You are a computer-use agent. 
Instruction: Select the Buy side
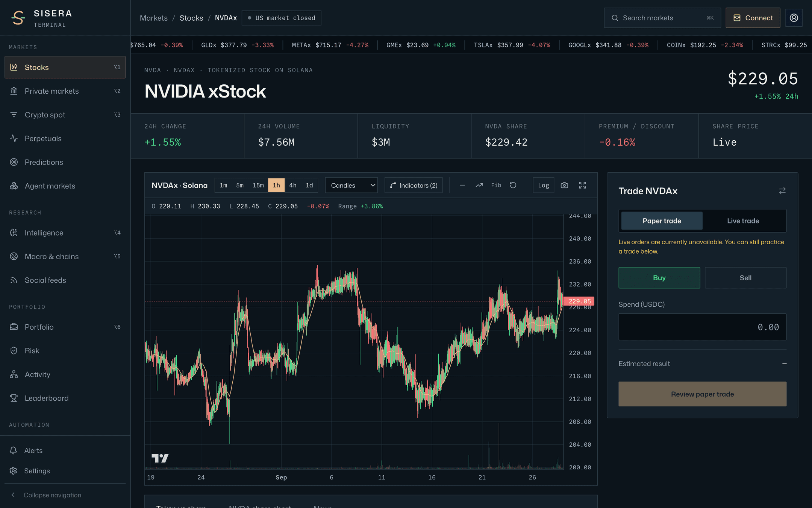(659, 278)
